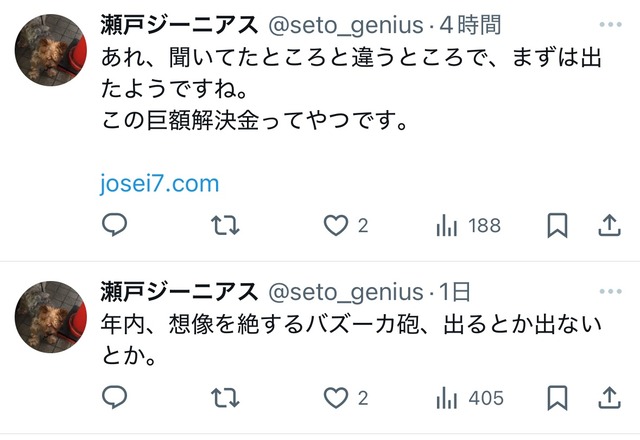
Task: Bookmark the josei7.com tweet
Action: coord(558,226)
